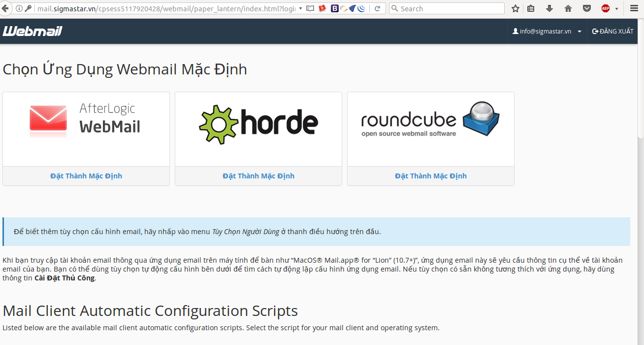Click the page vertical scrollbar
This screenshot has width=644, height=345.
coord(641,79)
